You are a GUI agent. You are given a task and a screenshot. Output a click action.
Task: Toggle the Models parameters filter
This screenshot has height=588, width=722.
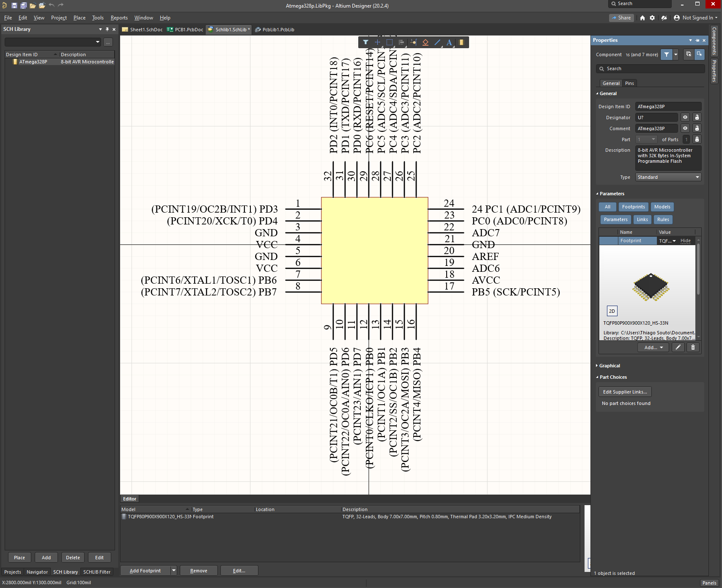tap(662, 207)
